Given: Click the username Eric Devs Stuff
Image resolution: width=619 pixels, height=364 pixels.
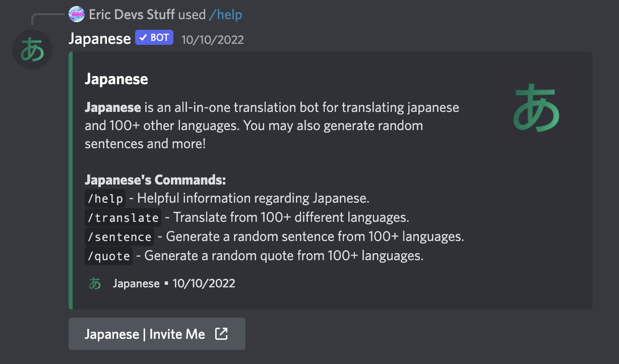Looking at the screenshot, I should tap(132, 14).
